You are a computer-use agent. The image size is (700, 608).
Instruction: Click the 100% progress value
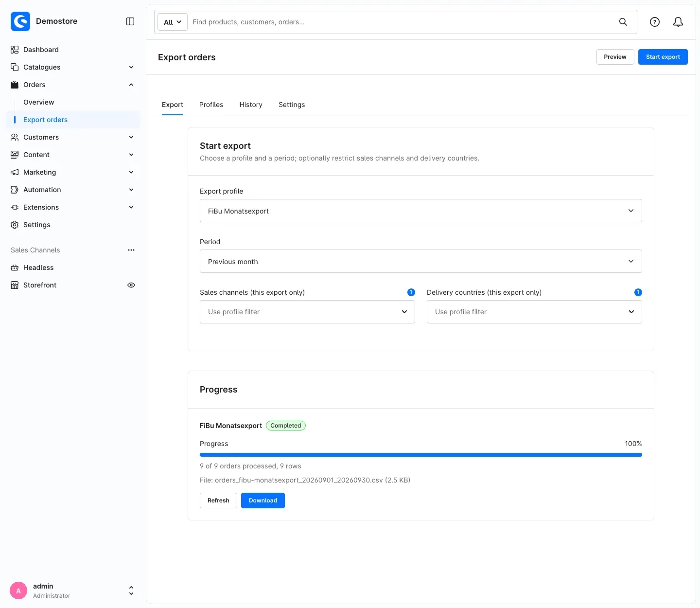pos(633,444)
